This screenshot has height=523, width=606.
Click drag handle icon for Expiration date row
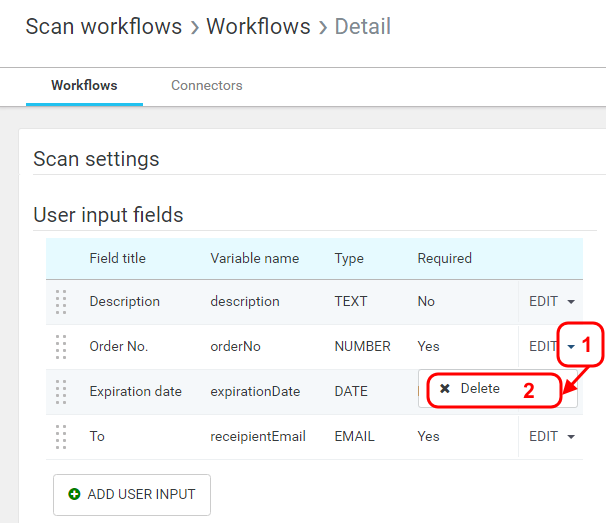pos(61,391)
